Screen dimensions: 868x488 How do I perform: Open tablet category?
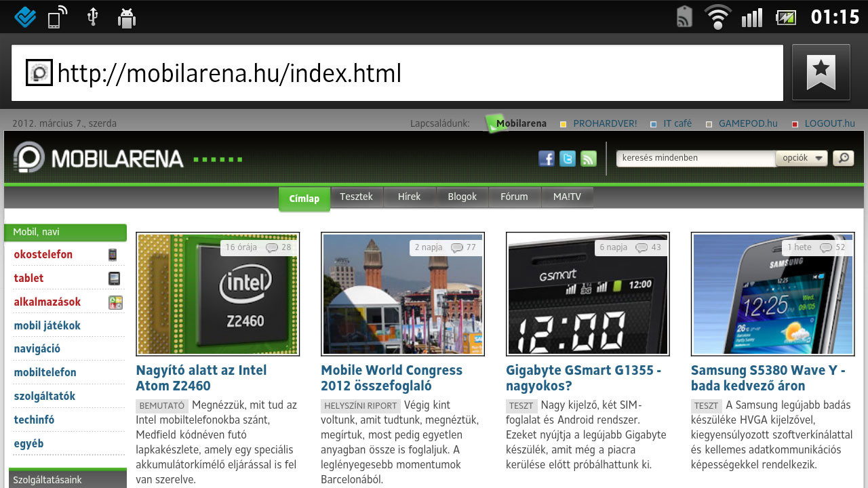(x=28, y=279)
